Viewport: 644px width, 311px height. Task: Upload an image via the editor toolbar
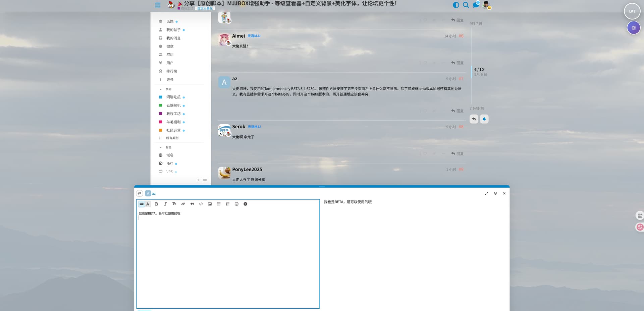click(x=210, y=204)
